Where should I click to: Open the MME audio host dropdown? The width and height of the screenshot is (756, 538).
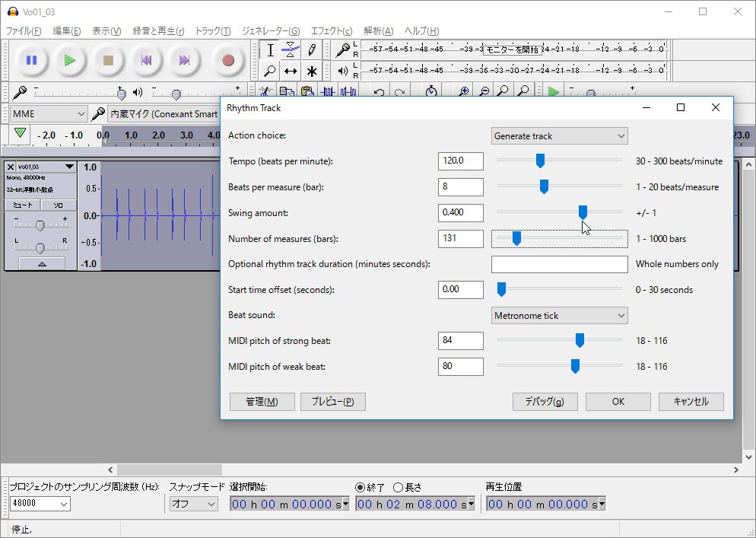[49, 114]
